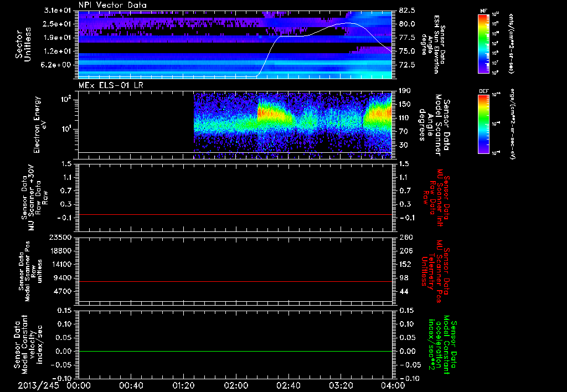Click the '75.0' Sun elevation axis value

tap(407, 51)
